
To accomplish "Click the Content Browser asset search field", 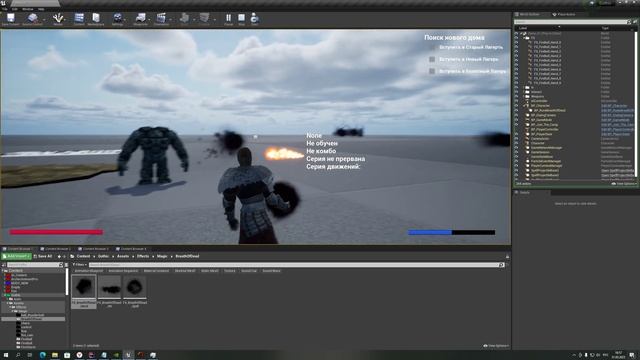I will click(296, 265).
